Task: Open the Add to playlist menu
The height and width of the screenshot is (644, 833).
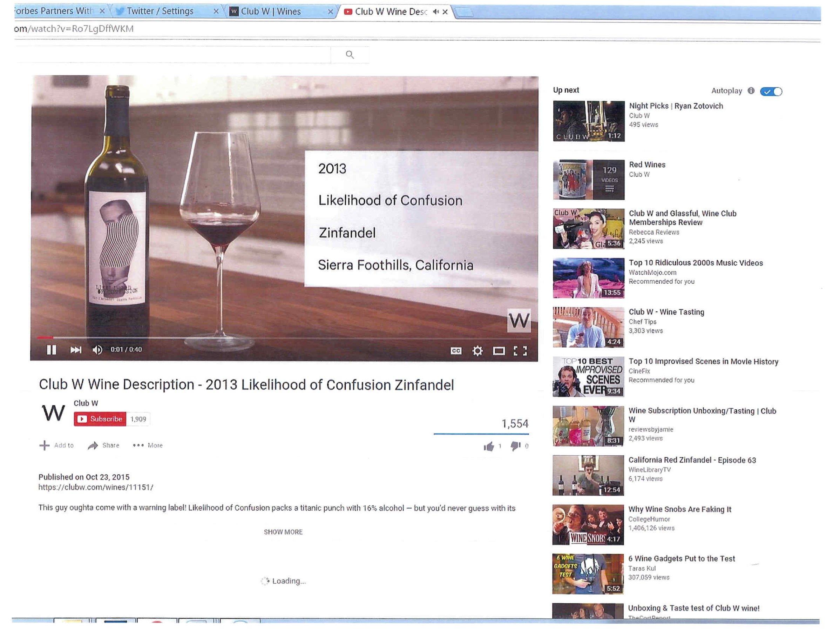Action: point(56,445)
